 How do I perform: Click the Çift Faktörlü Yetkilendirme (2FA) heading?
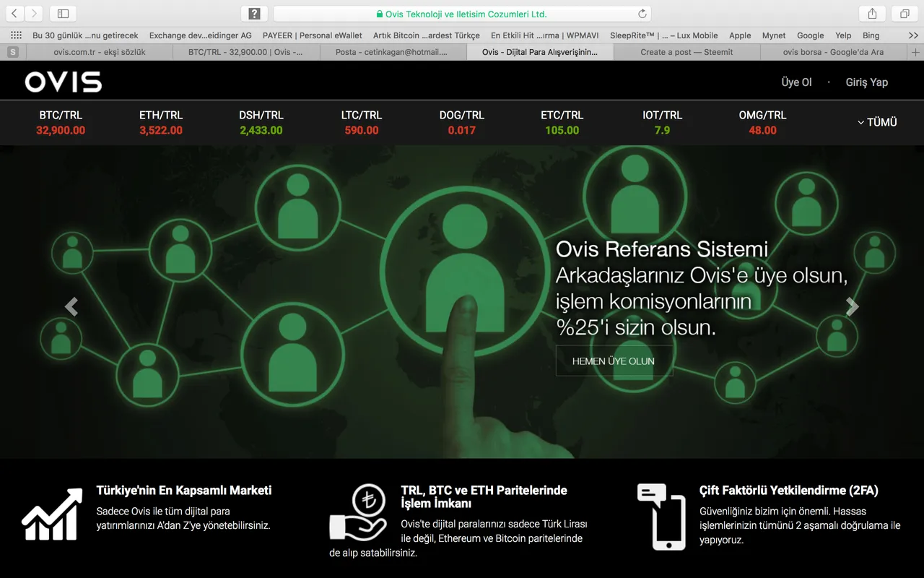[x=789, y=491]
